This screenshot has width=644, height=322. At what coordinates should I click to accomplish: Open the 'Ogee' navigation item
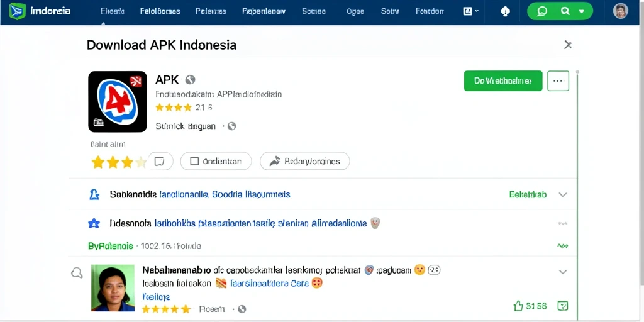click(355, 11)
